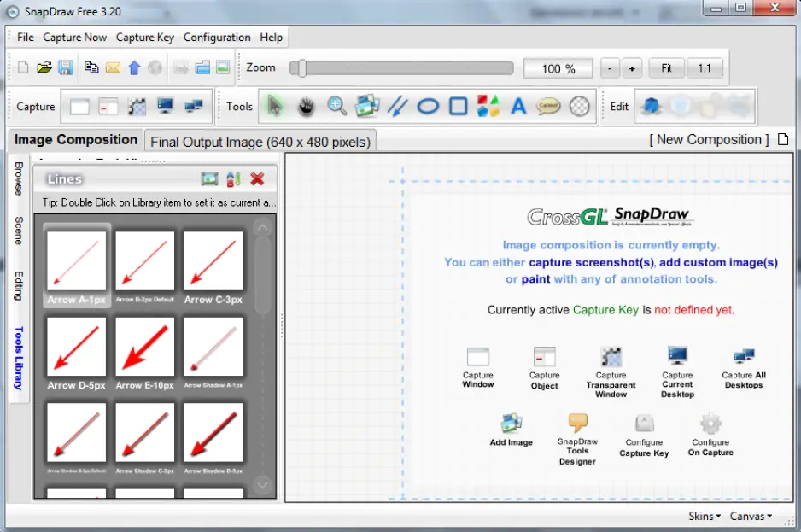Switch to Final Output Image tab

[260, 142]
